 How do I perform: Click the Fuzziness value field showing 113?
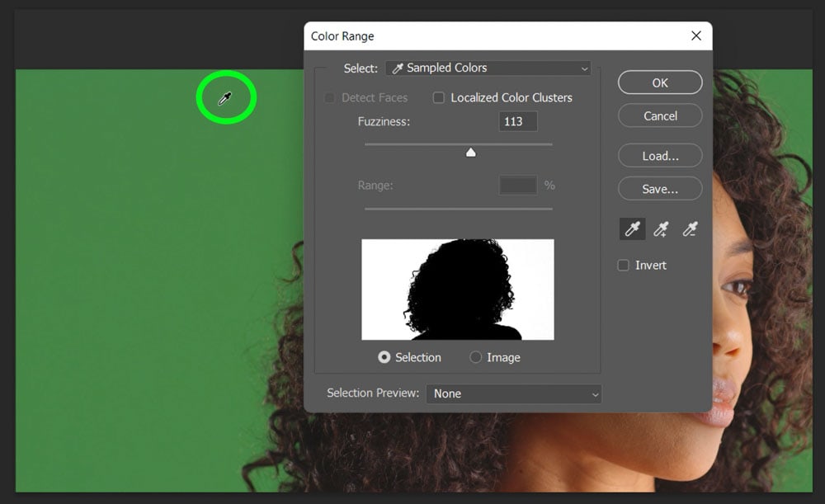(518, 121)
